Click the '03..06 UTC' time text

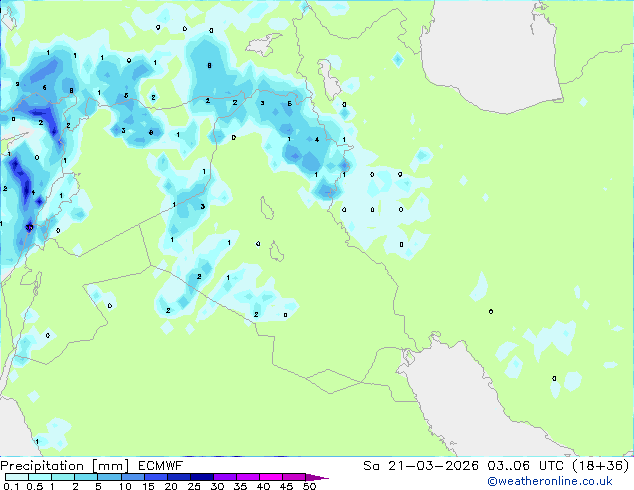525,466
